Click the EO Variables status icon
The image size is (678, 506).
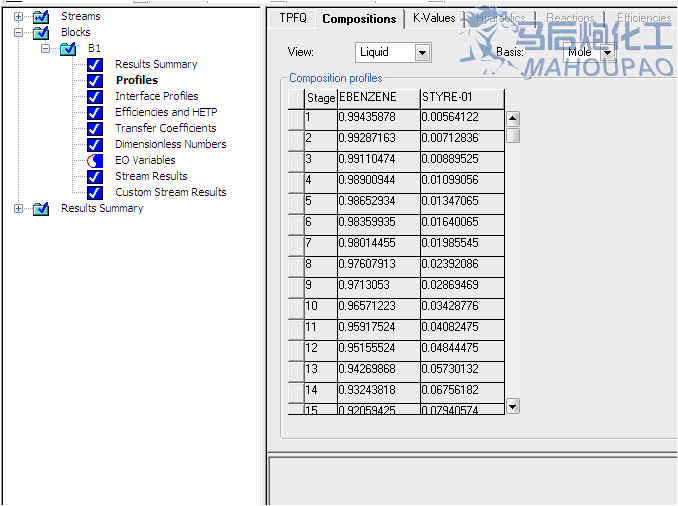point(95,160)
